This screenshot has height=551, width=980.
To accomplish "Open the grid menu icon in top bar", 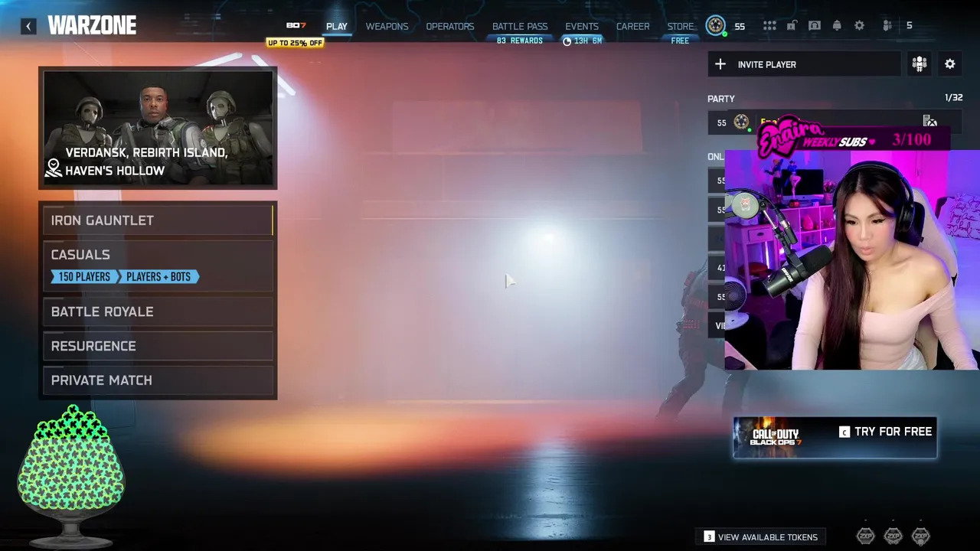I will coord(769,26).
